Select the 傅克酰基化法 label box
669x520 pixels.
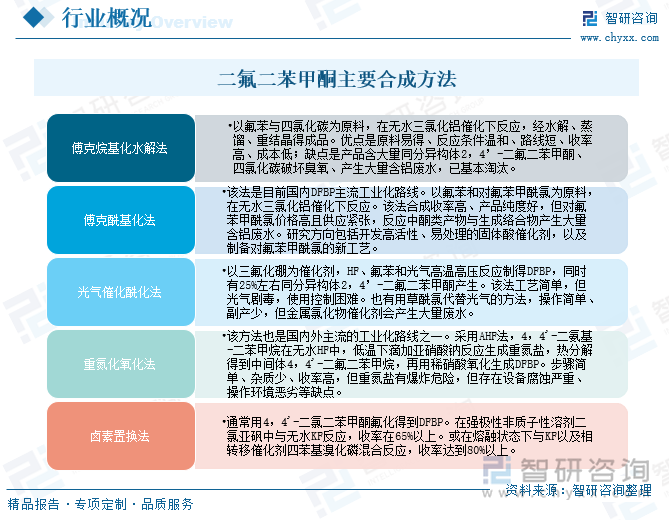(x=121, y=220)
